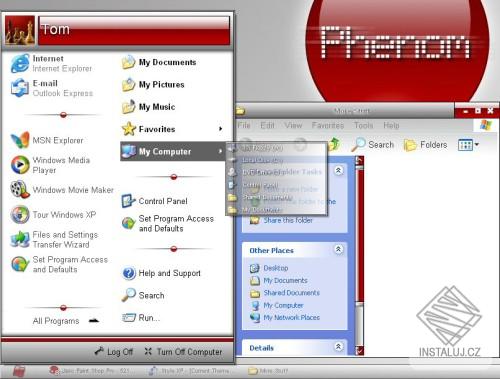The width and height of the screenshot is (500, 379).
Task: Open Help and Support
Action: point(162,273)
